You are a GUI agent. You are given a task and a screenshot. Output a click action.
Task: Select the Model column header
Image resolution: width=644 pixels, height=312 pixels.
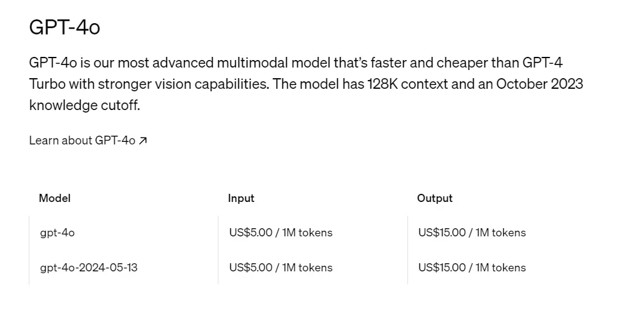pos(54,198)
